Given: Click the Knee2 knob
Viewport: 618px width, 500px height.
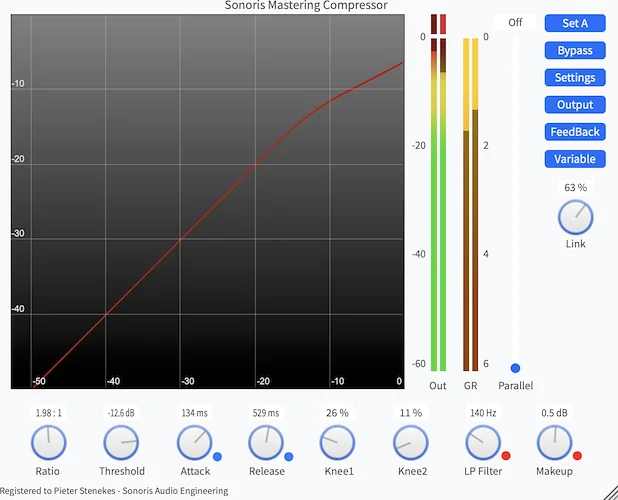Looking at the screenshot, I should click(411, 442).
